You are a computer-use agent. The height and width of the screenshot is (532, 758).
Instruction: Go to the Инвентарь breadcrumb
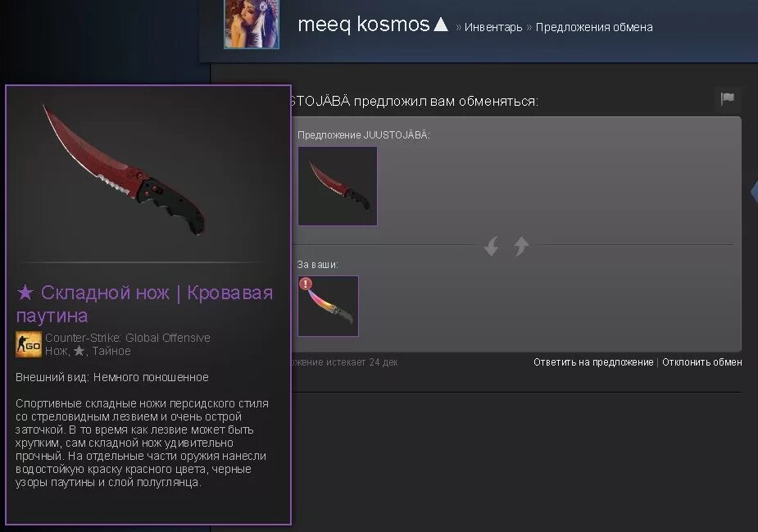coord(493,27)
